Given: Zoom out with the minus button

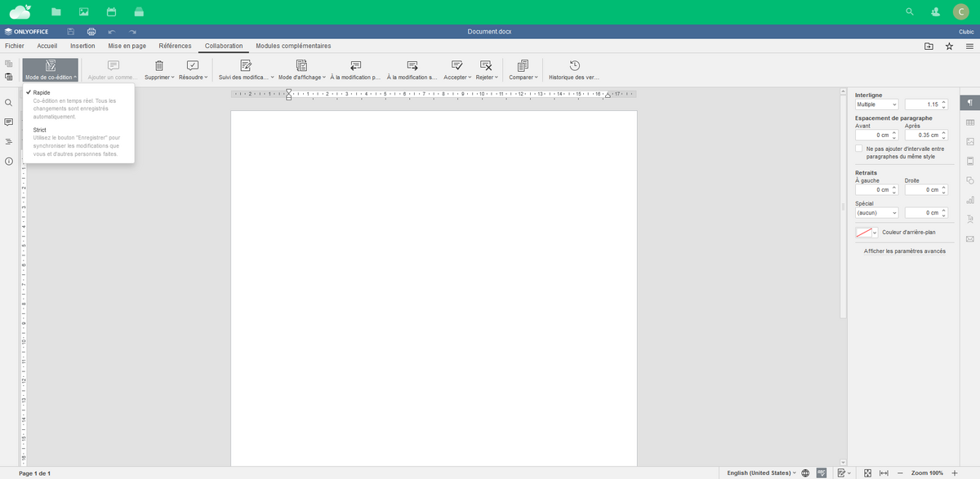Looking at the screenshot, I should tap(900, 472).
